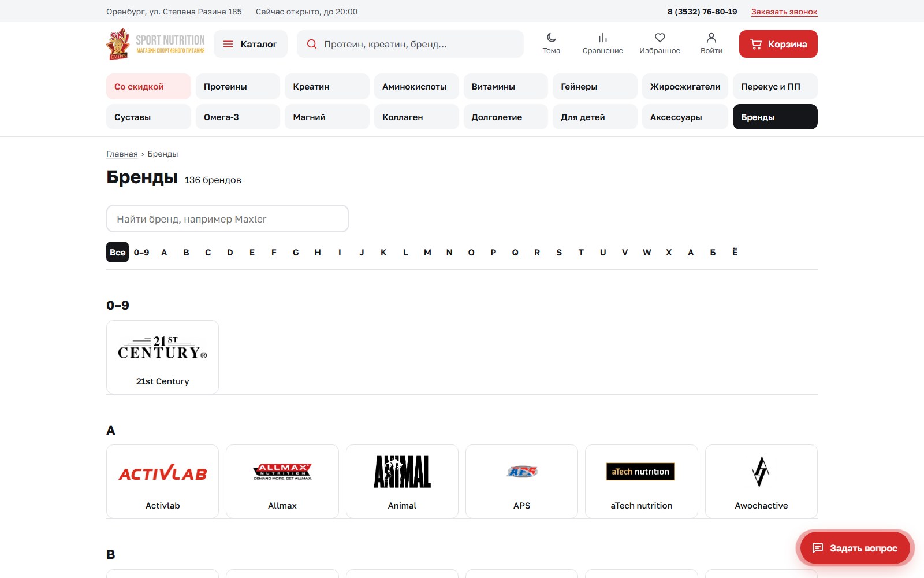Filter brands by letter M

click(427, 252)
